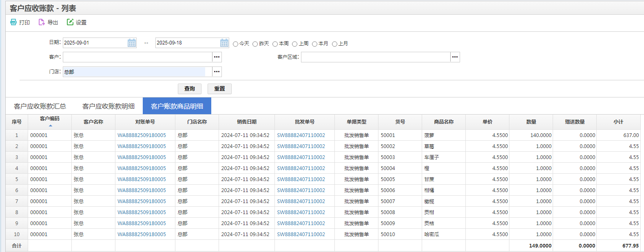Switch to 客户应收账款汇总 tab

coord(40,106)
